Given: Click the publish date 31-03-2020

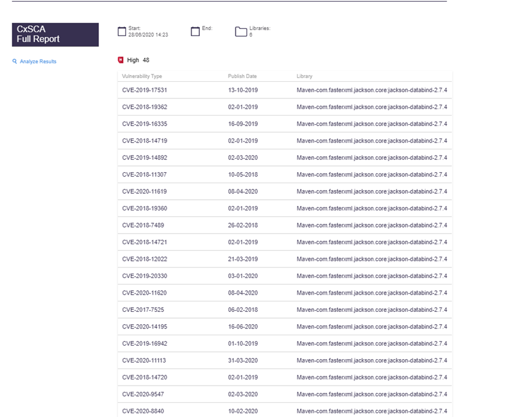Looking at the screenshot, I should click(x=243, y=360).
